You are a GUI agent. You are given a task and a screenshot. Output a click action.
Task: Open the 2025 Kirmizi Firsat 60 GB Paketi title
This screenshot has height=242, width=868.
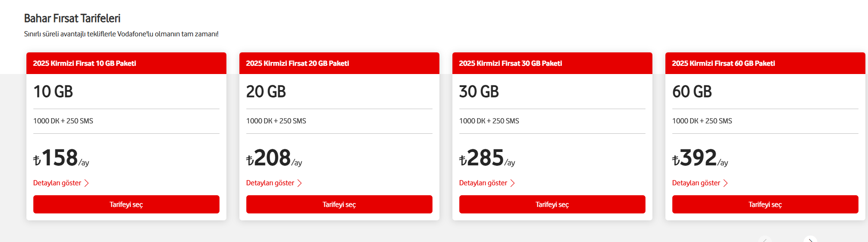coord(723,63)
